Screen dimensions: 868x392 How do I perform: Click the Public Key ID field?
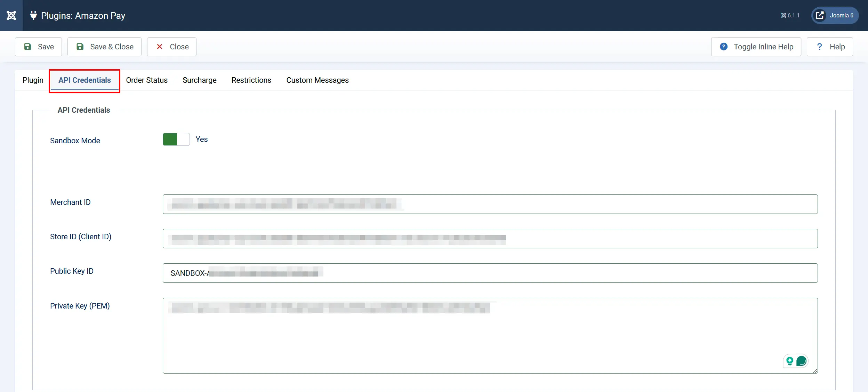pyautogui.click(x=490, y=273)
